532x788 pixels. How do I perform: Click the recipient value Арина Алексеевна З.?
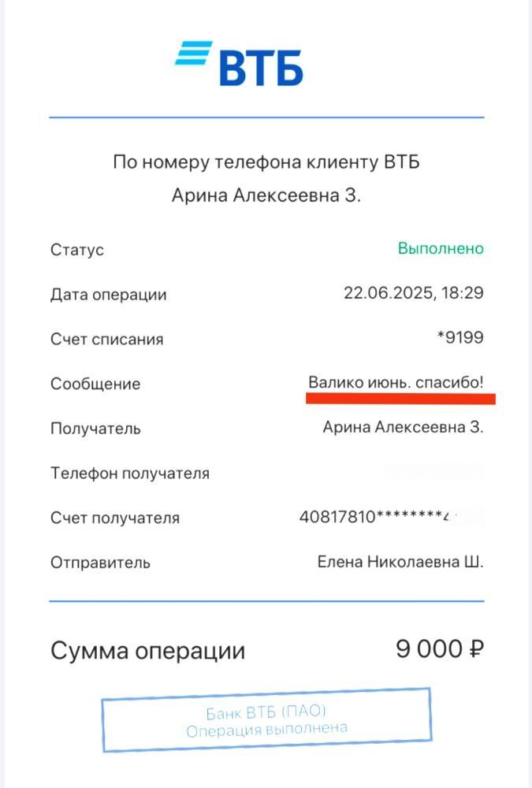(403, 426)
